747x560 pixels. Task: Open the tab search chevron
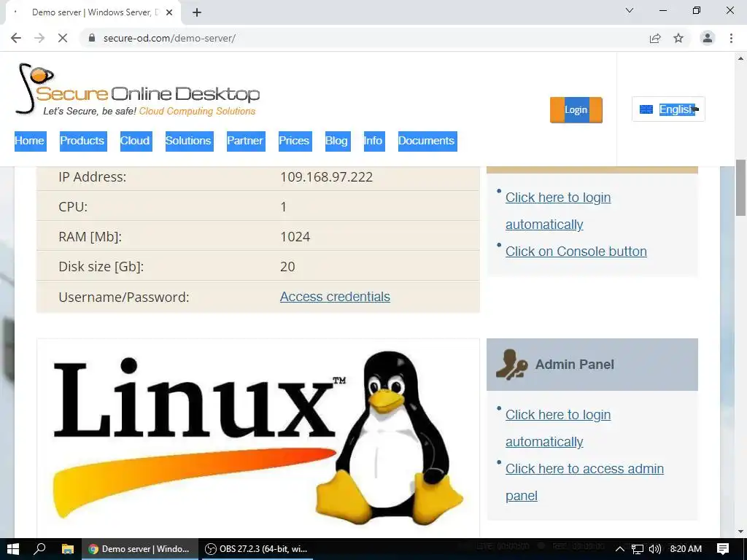click(x=630, y=10)
